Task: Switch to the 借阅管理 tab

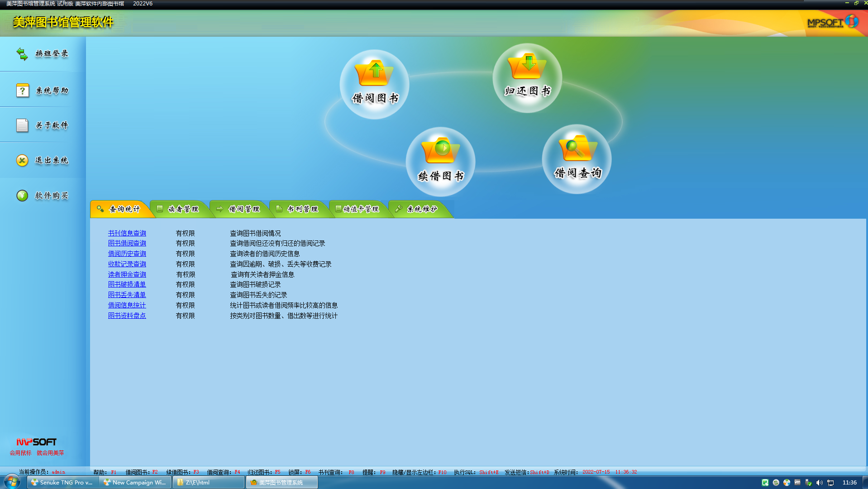Action: click(x=240, y=209)
